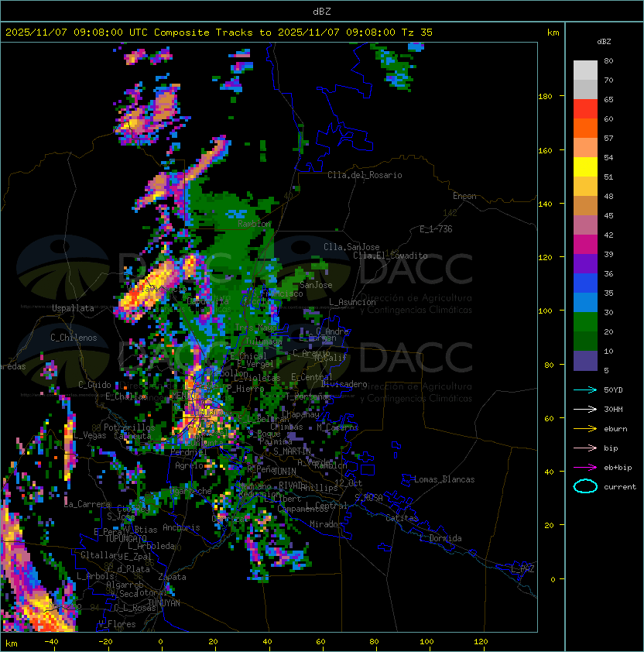Click the Uspallata town label
Viewport: 644px width, 652px height.
[73, 308]
